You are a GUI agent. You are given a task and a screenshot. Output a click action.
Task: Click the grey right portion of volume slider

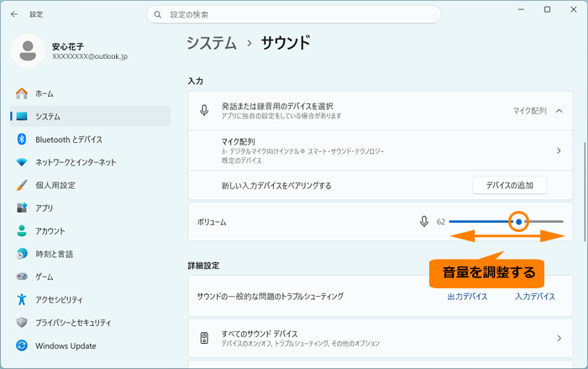544,221
